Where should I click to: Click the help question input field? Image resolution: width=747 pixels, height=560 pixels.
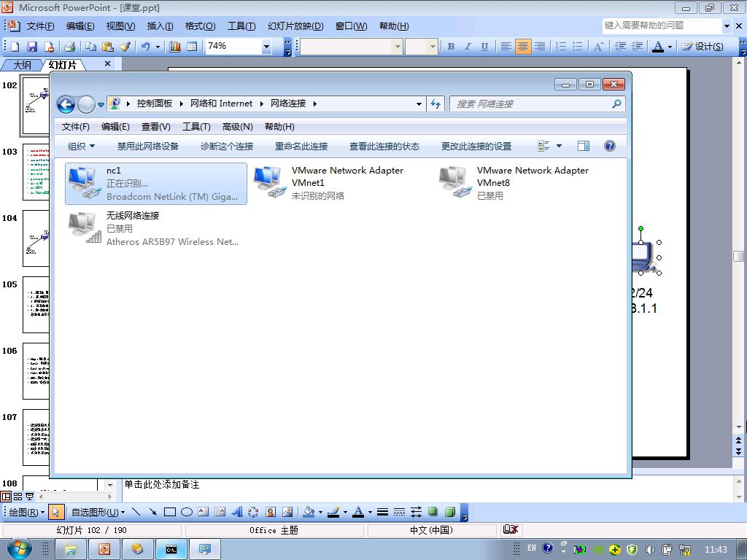pos(662,26)
